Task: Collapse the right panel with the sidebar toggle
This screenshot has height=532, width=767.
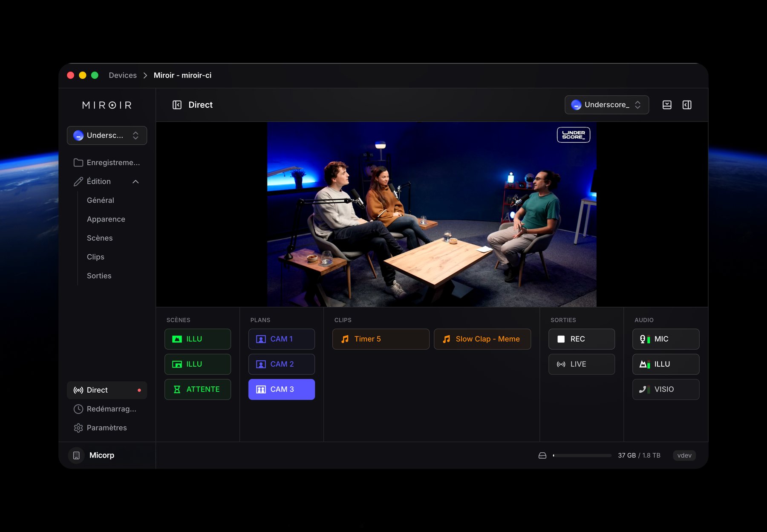Action: click(x=687, y=105)
